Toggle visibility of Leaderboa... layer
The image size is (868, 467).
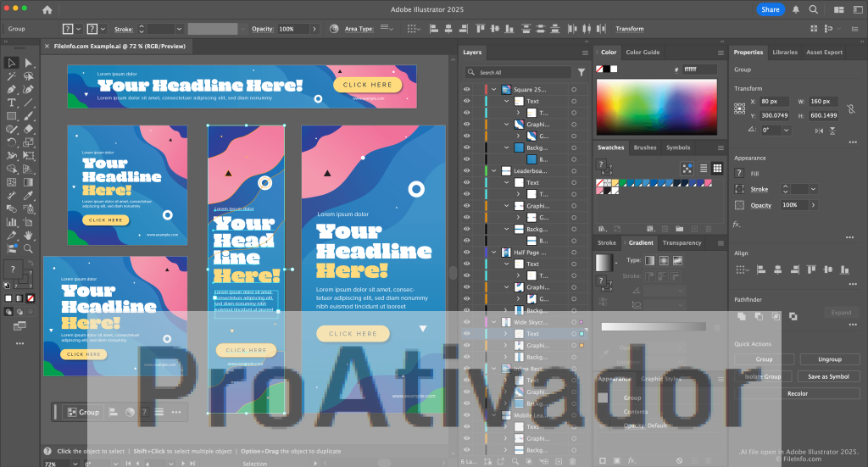click(467, 170)
